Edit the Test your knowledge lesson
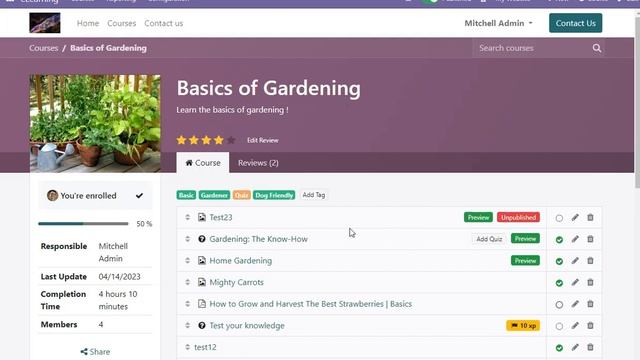The image size is (640, 360). [575, 325]
